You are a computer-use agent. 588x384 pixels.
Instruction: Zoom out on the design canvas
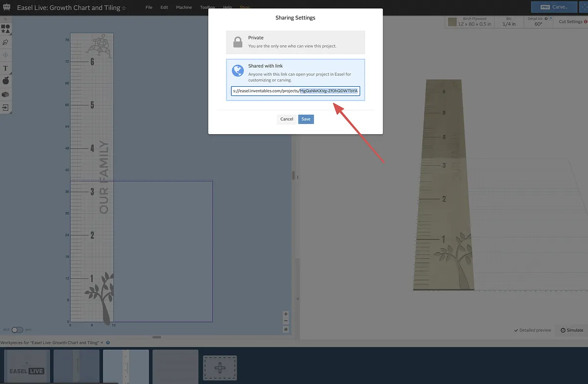286,321
